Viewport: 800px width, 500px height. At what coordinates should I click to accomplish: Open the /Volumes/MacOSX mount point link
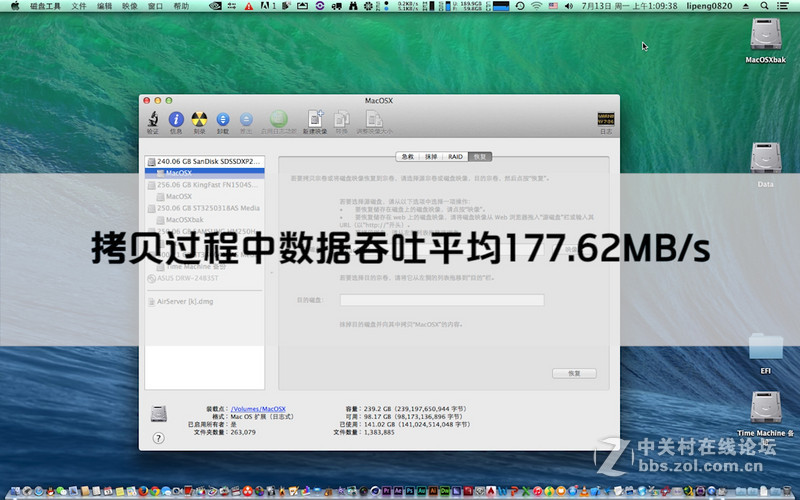tap(258, 409)
